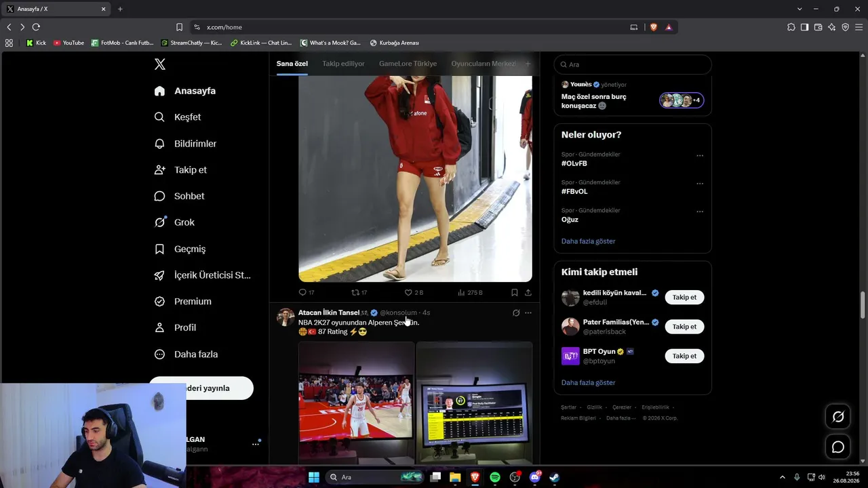The height and width of the screenshot is (488, 868).
Task: Open a new browser tab
Action: [120, 9]
